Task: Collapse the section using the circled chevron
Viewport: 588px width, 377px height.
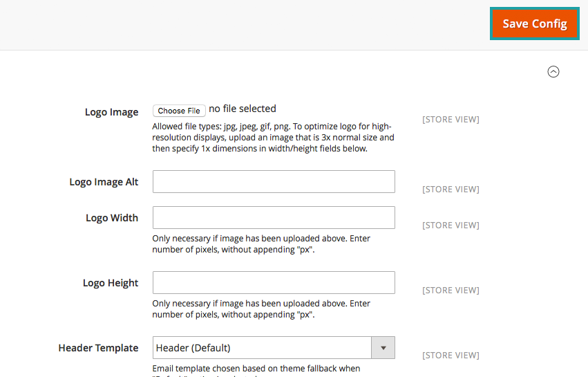Action: pyautogui.click(x=553, y=71)
